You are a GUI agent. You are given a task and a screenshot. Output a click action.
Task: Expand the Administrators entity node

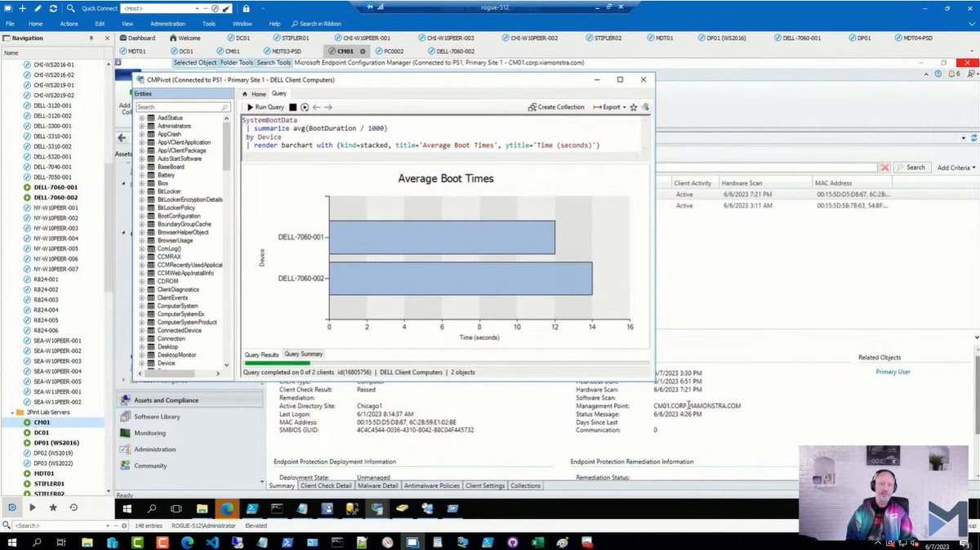point(141,126)
